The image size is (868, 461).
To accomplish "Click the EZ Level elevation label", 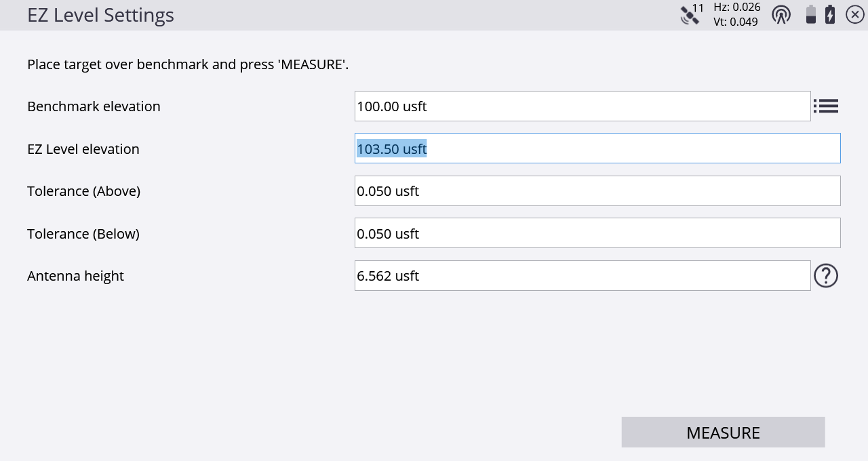I will point(83,149).
